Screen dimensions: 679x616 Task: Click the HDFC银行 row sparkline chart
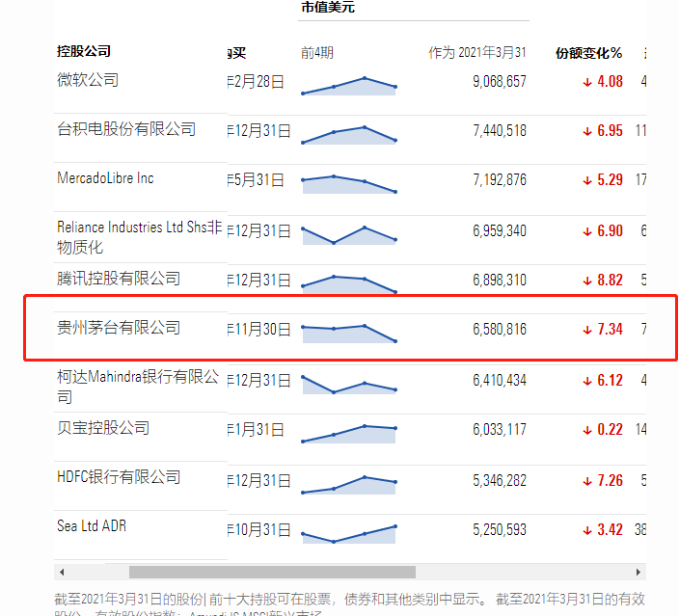[x=349, y=485]
